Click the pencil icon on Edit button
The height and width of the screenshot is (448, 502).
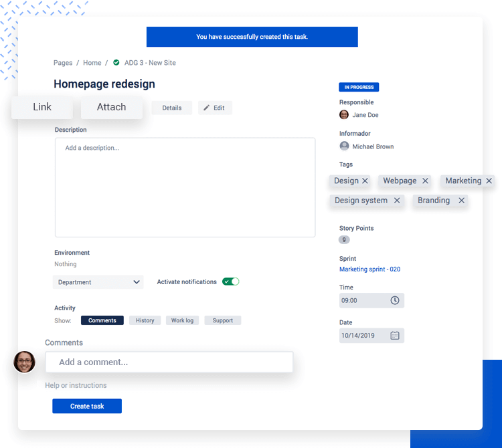(x=207, y=108)
